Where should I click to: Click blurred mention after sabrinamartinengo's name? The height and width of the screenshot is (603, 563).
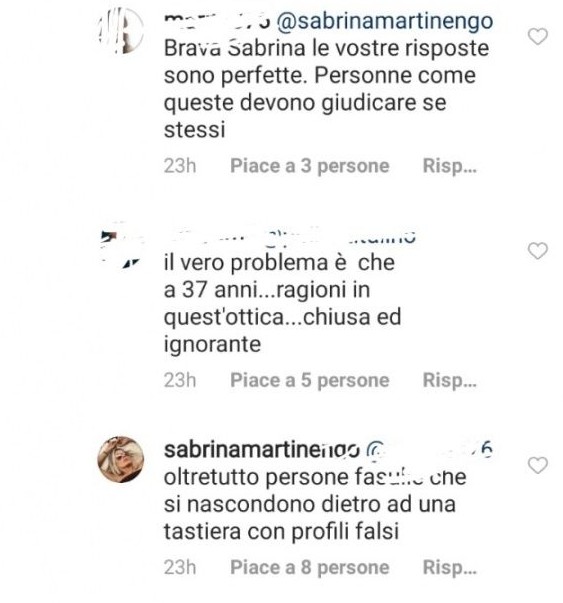coord(429,449)
